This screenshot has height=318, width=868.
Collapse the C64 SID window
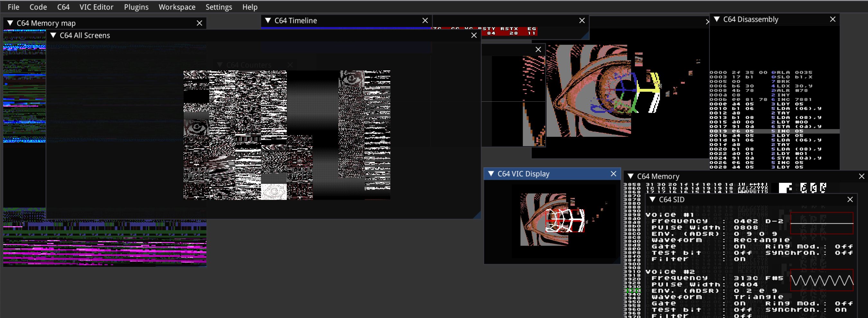652,200
